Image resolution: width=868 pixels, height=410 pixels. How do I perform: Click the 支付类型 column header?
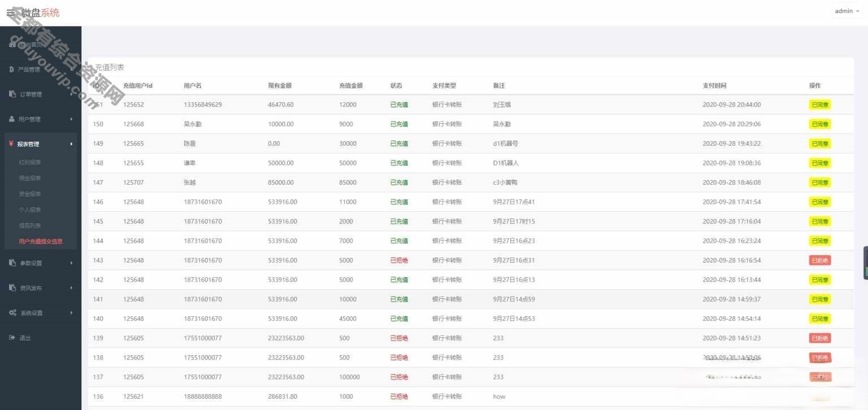pyautogui.click(x=444, y=86)
